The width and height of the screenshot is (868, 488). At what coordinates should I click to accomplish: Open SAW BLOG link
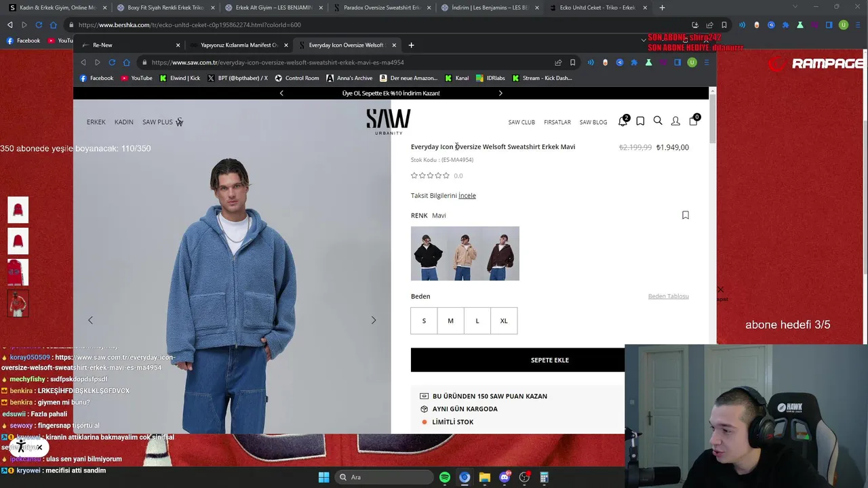[593, 122]
